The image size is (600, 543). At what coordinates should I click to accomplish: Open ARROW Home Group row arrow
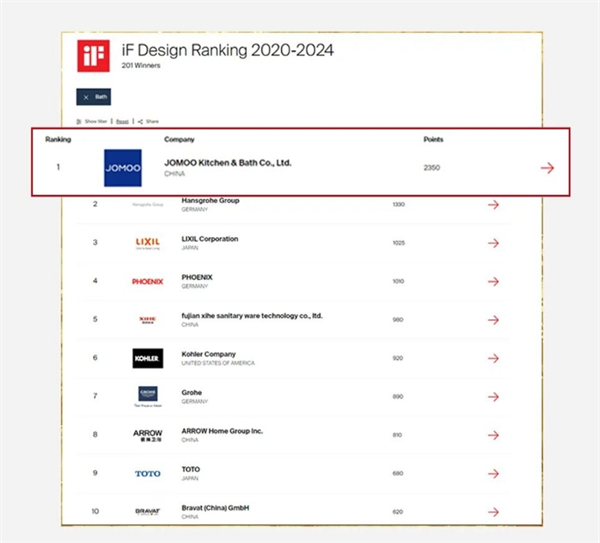tap(493, 435)
